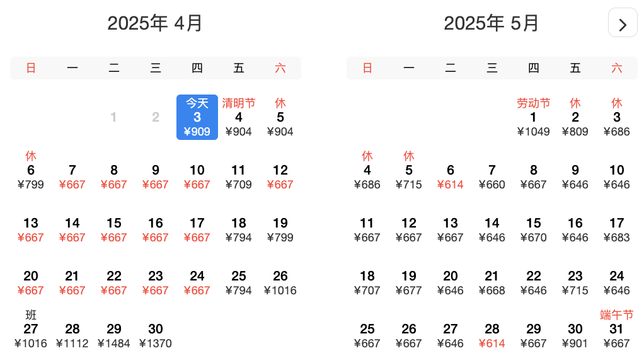Select May 23 priced ¥715
Viewport: 644px width, 358px height.
point(575,283)
